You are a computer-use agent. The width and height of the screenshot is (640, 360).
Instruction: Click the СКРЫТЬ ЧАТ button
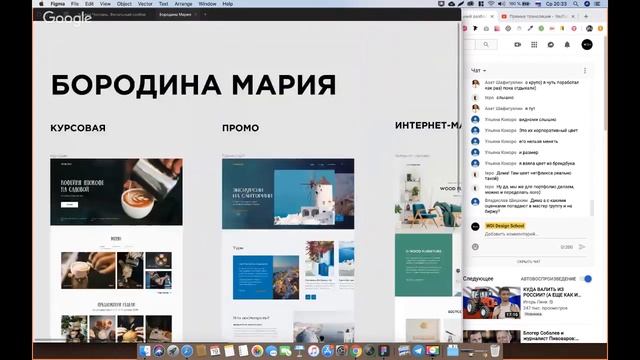click(528, 262)
